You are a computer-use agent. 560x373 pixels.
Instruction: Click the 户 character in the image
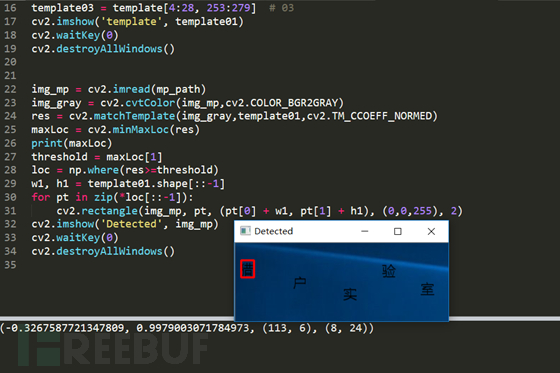300,282
